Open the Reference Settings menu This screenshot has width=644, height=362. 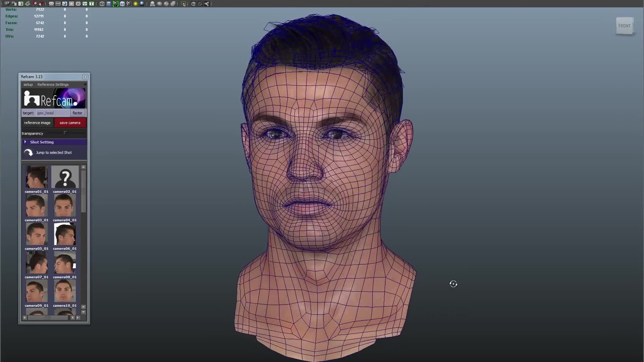pos(53,84)
